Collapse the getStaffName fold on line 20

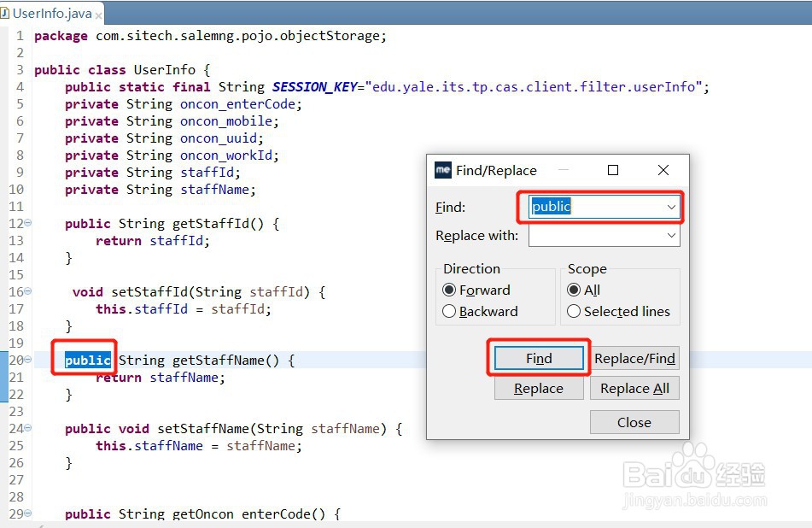click(28, 360)
